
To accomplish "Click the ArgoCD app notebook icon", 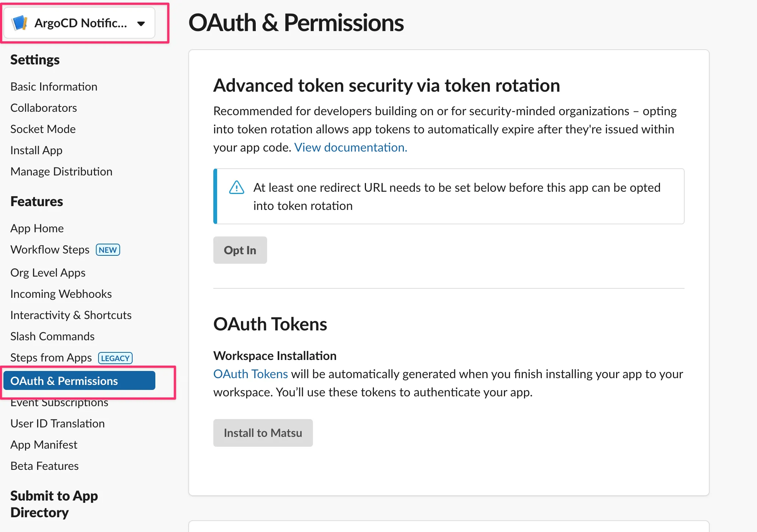I will (x=20, y=23).
